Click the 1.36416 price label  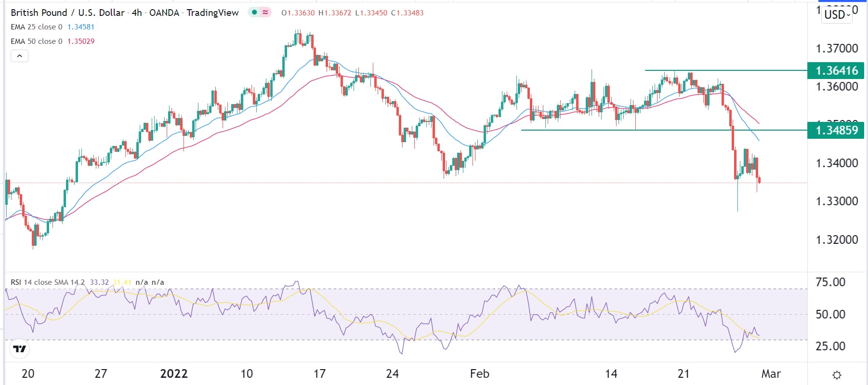tap(836, 71)
